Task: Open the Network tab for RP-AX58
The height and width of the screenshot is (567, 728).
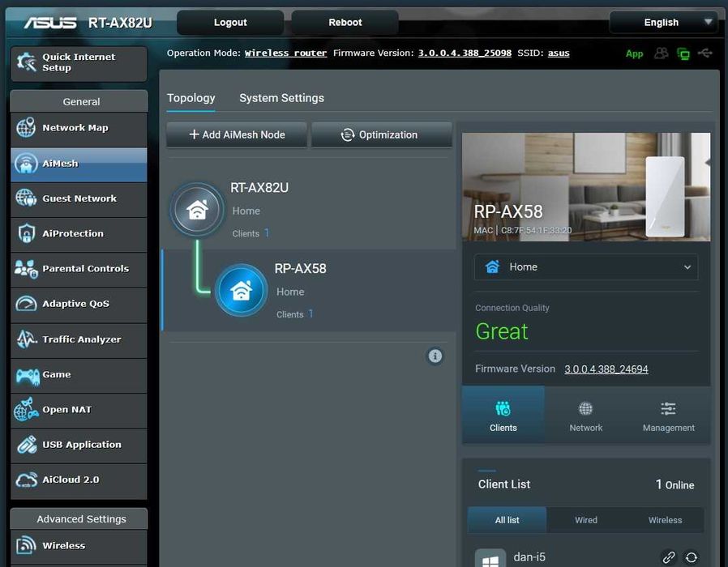Action: pyautogui.click(x=585, y=416)
